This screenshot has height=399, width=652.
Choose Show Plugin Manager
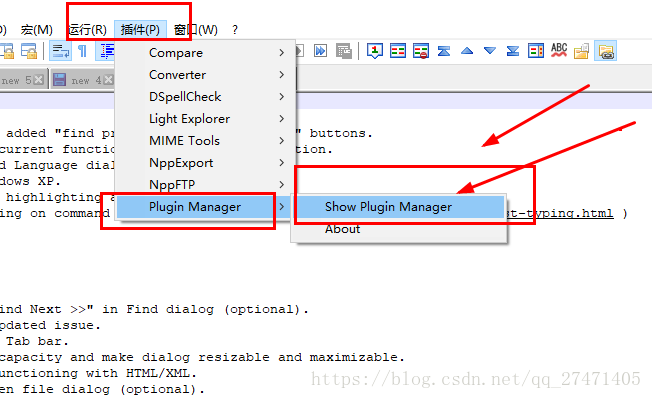point(399,207)
